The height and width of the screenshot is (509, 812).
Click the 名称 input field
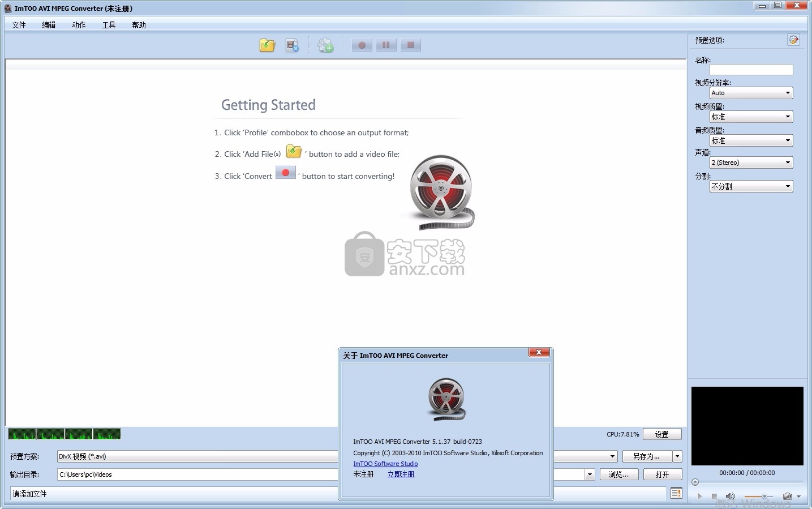pyautogui.click(x=751, y=69)
